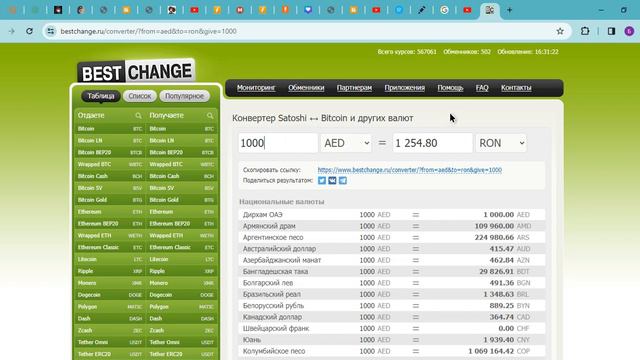Switch to the active BestChange browser tab

point(489,10)
